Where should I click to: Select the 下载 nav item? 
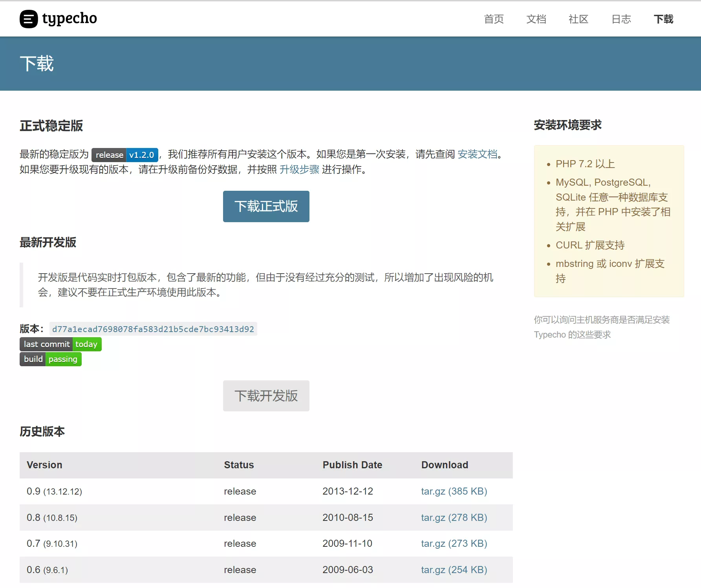664,19
